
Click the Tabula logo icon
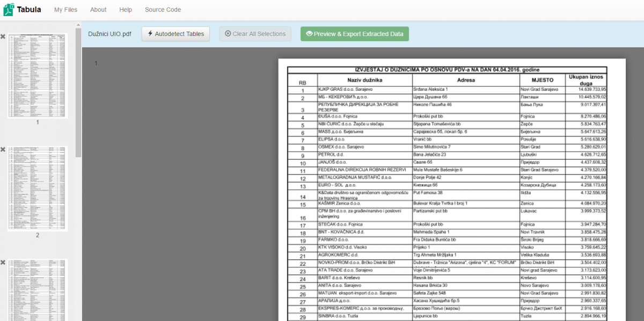pos(9,9)
